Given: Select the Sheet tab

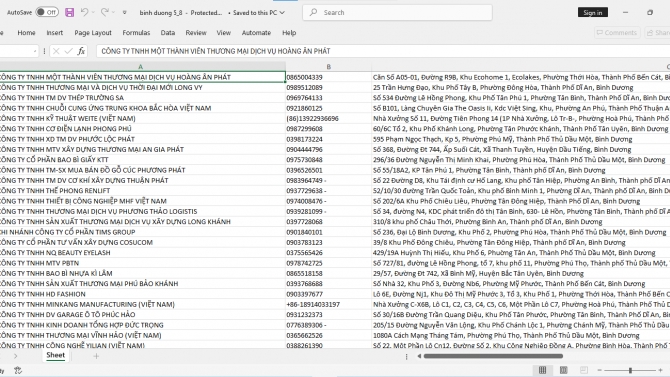Looking at the screenshot, I should tap(56, 355).
